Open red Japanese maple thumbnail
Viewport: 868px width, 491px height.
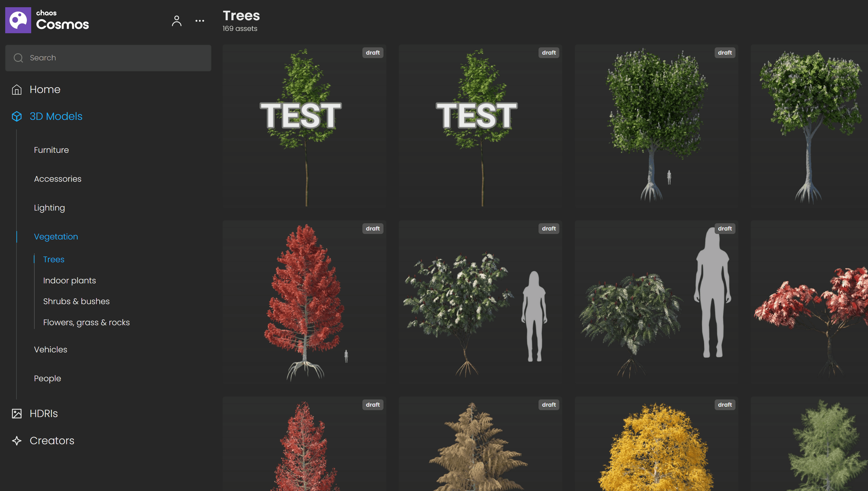point(809,303)
